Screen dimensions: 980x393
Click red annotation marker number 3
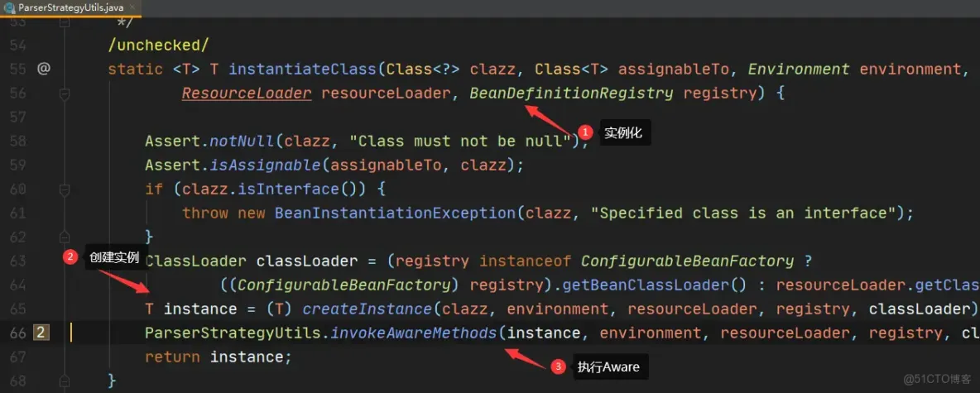pos(558,367)
